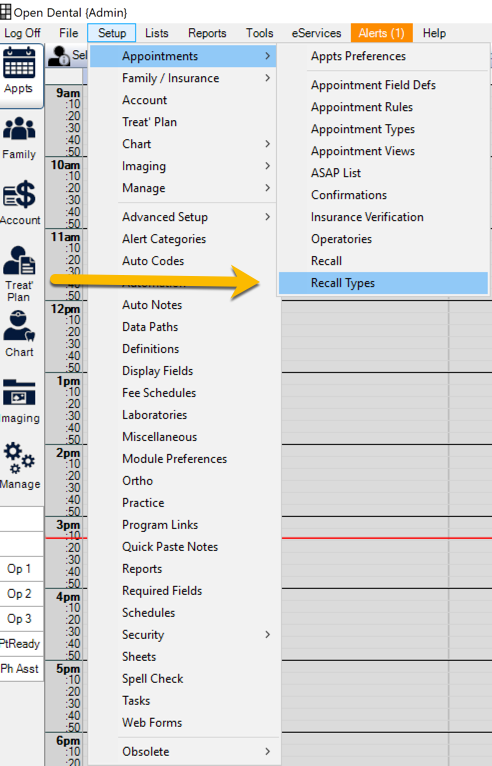Click the Select Patient person icon
Viewport: 492px width, 766px height.
(x=59, y=56)
